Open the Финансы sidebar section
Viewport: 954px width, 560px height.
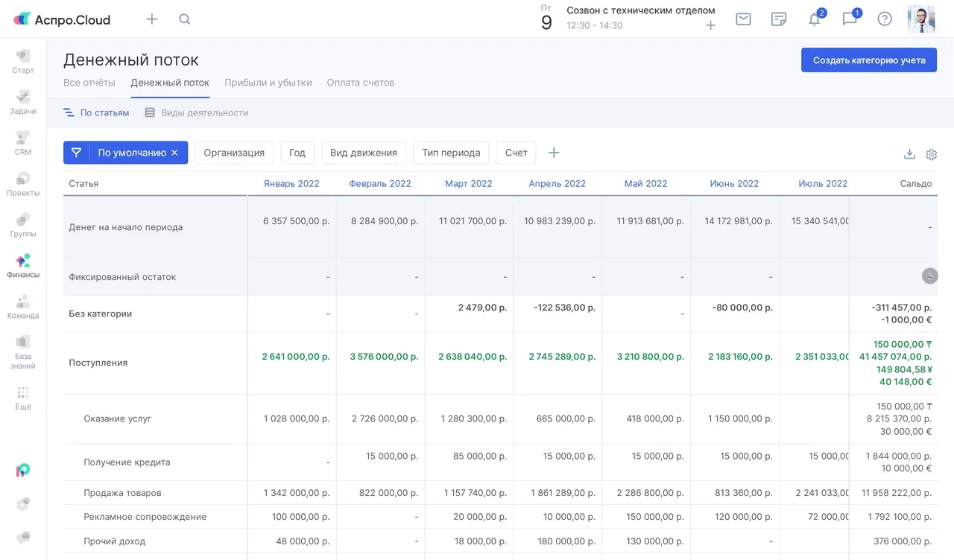coord(23,266)
